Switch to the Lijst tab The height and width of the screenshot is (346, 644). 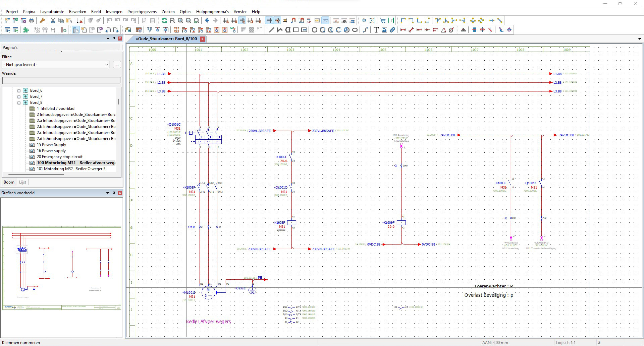point(22,182)
